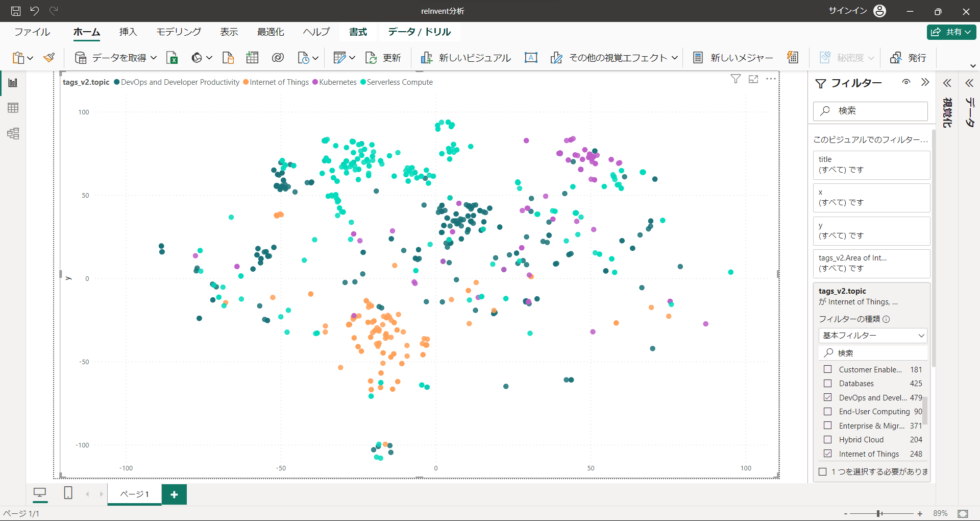Open the モデリング ribbon tab
980x521 pixels.
[179, 32]
